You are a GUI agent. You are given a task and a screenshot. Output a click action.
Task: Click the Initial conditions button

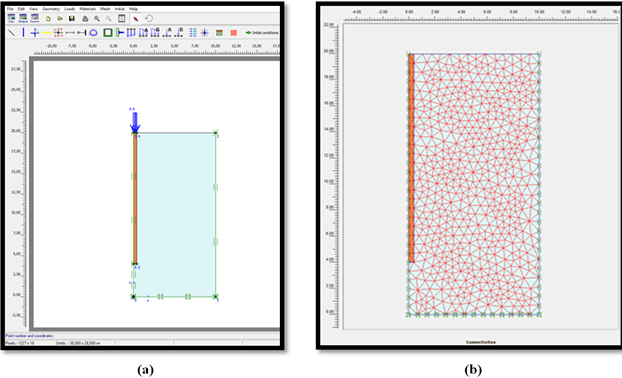coord(262,33)
